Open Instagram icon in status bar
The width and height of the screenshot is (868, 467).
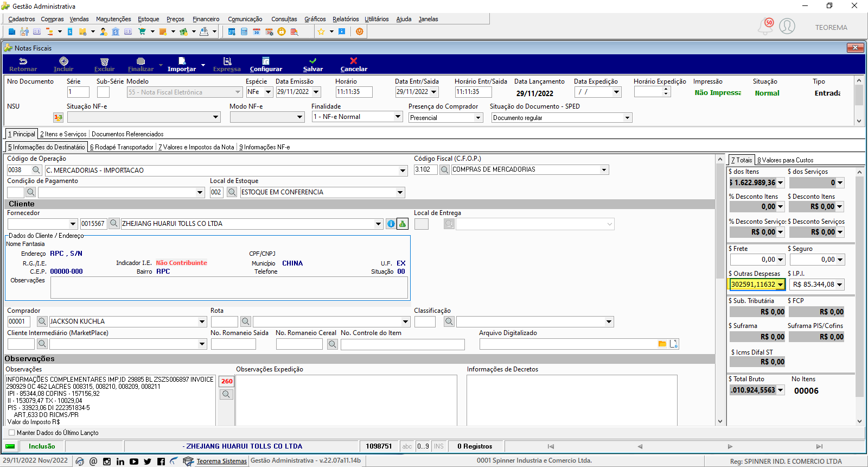[107, 461]
